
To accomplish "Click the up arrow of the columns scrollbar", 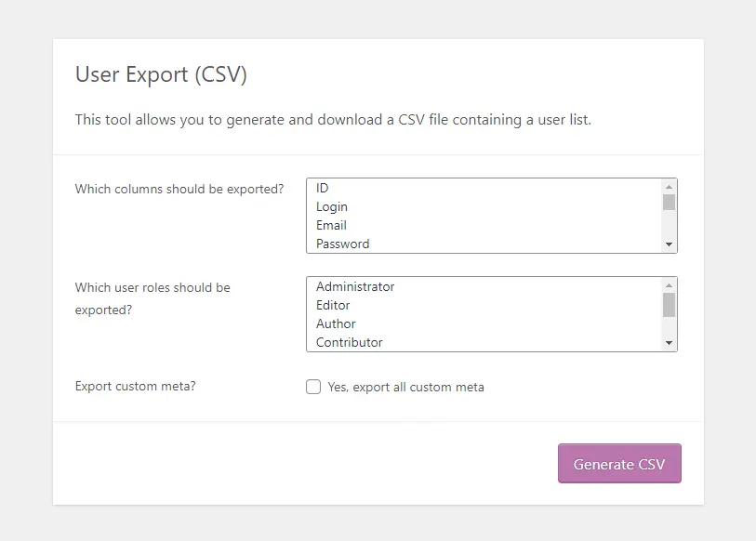I will tap(670, 185).
